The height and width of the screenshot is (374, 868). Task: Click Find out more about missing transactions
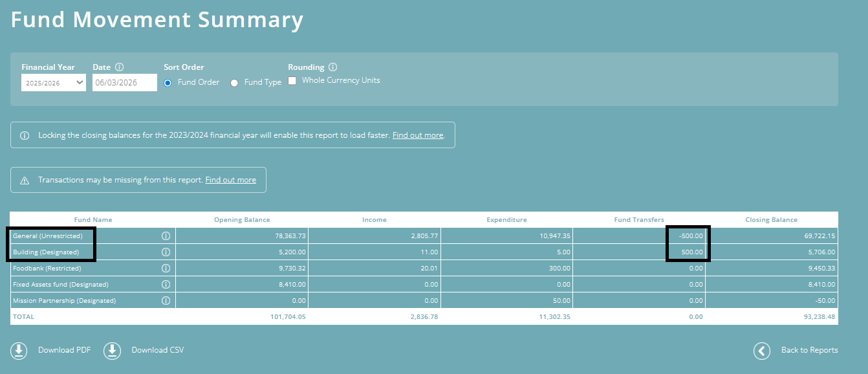pos(230,179)
